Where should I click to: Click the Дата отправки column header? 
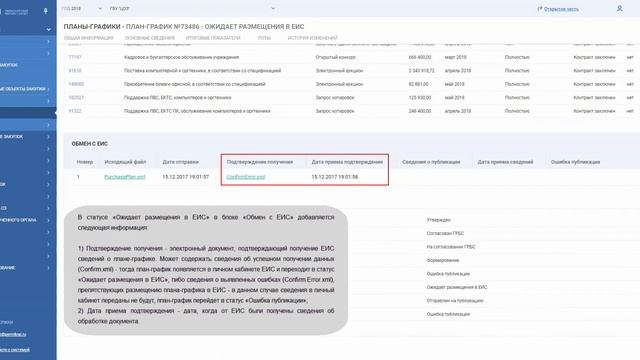180,162
